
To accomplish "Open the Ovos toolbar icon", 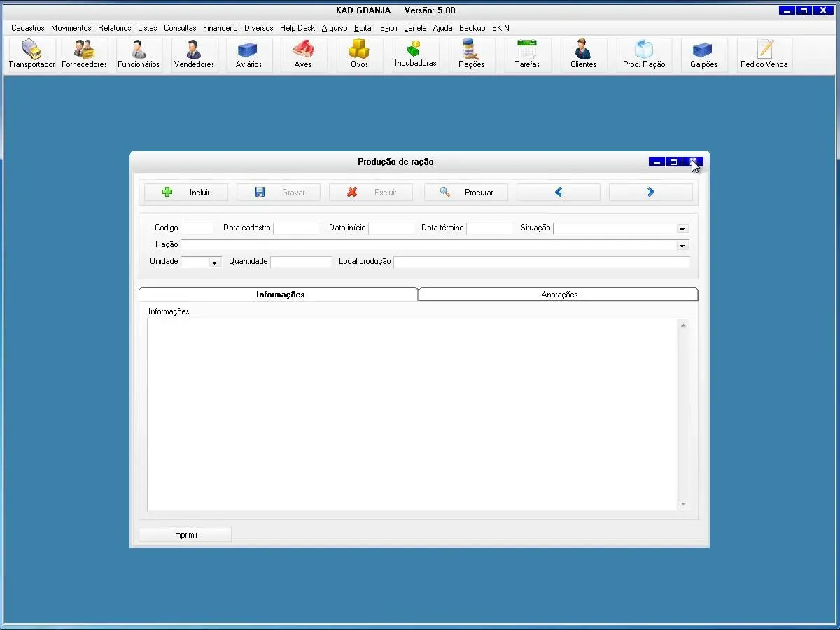I will (359, 55).
